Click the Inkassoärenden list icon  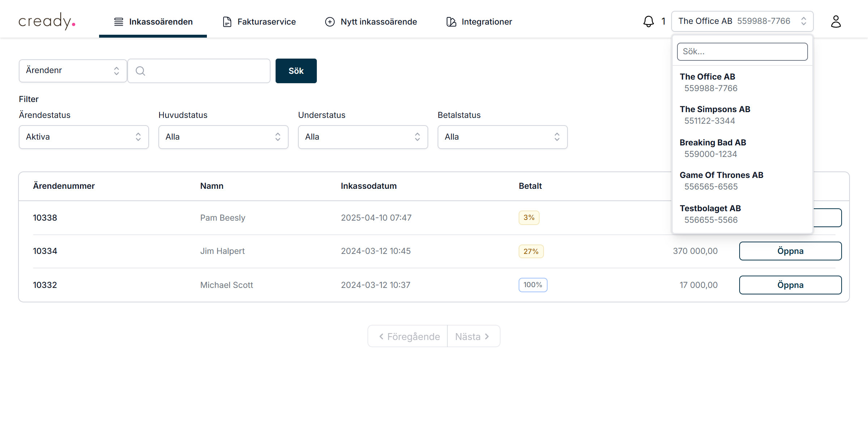point(119,22)
